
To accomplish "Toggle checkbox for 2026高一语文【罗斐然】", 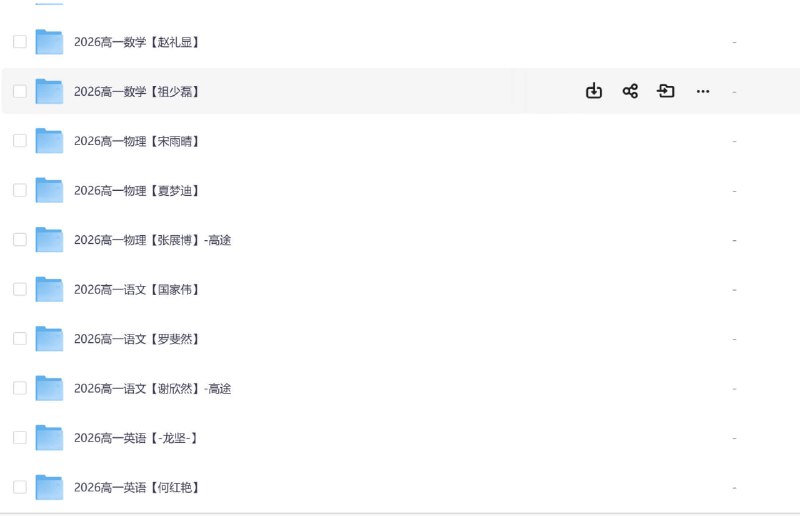I will tap(20, 339).
